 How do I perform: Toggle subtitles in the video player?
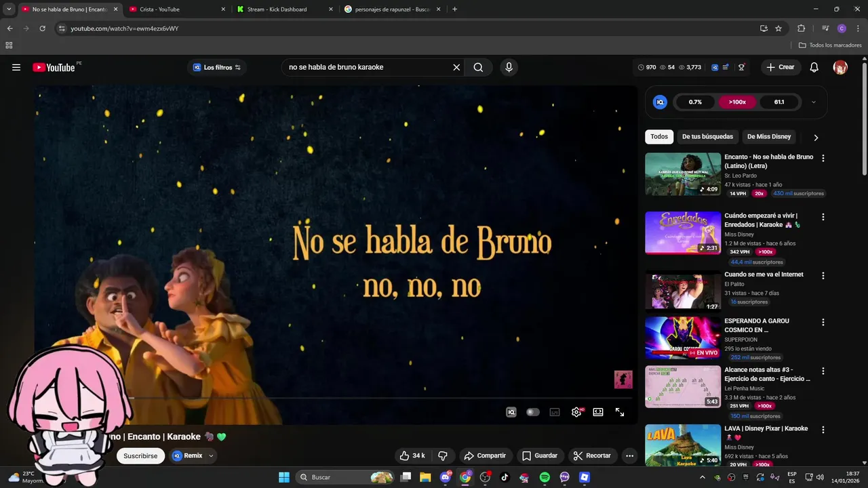click(x=555, y=411)
